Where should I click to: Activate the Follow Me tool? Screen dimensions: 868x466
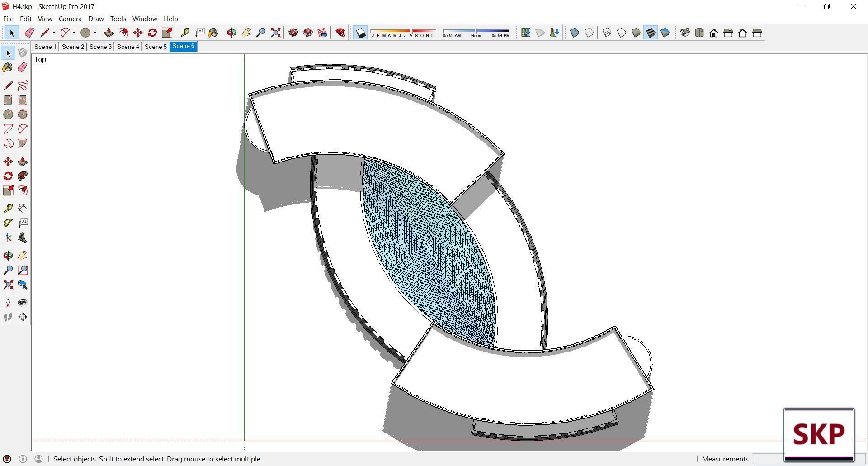(23, 176)
